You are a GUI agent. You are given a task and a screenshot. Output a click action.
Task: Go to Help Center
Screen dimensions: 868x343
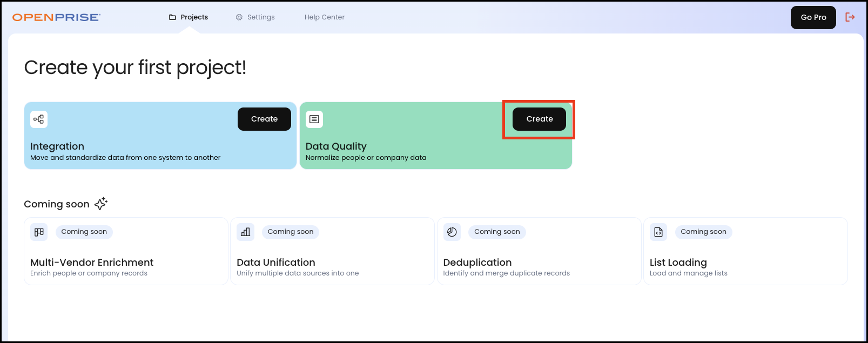coord(324,17)
